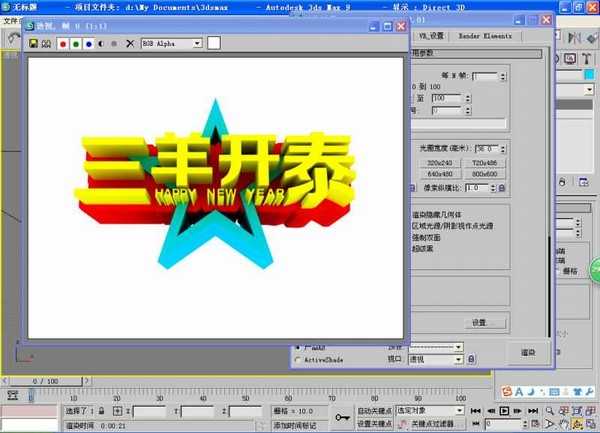
Task: Click the 添加时间标记 time tag field
Action: [299, 425]
